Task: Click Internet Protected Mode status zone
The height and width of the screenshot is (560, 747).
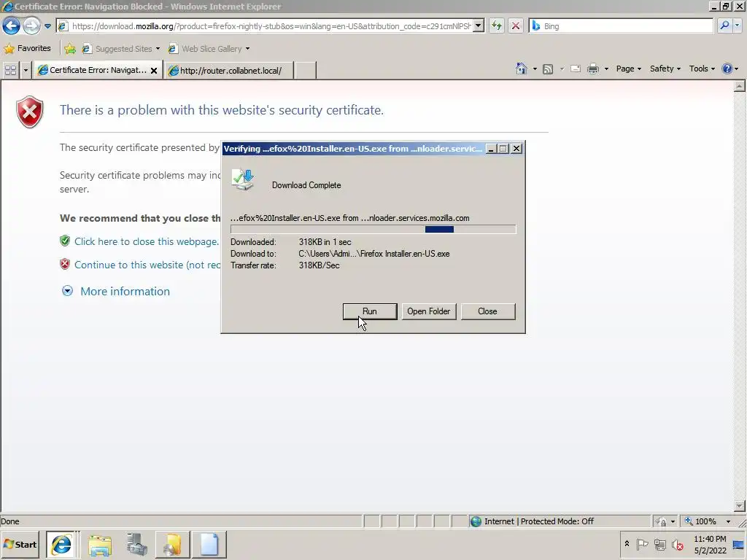Action: click(x=559, y=521)
